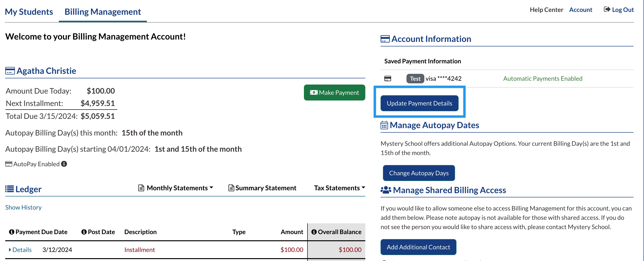The width and height of the screenshot is (644, 261).
Task: Click the Overall Balance info icon
Action: pyautogui.click(x=314, y=232)
